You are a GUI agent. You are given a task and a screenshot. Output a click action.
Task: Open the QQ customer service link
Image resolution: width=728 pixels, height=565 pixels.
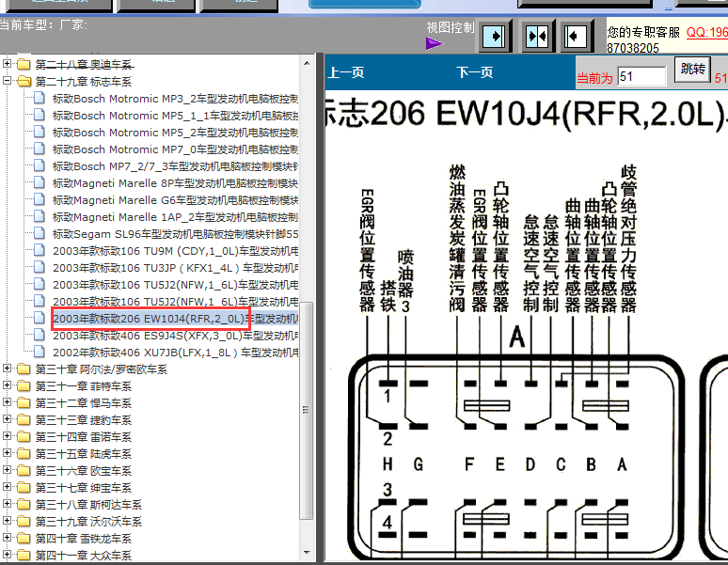(706, 32)
